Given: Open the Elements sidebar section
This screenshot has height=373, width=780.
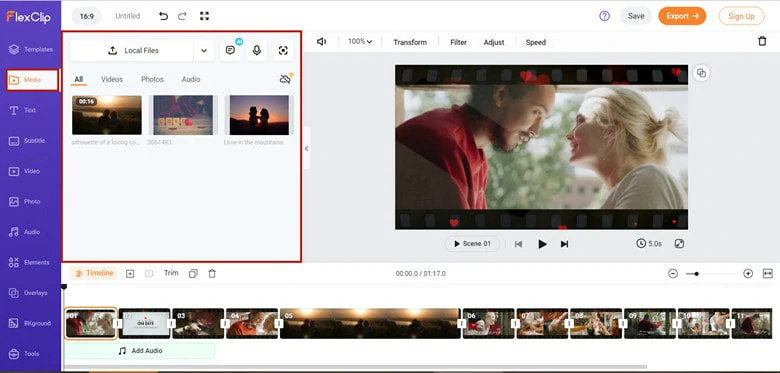Looking at the screenshot, I should pos(29,263).
